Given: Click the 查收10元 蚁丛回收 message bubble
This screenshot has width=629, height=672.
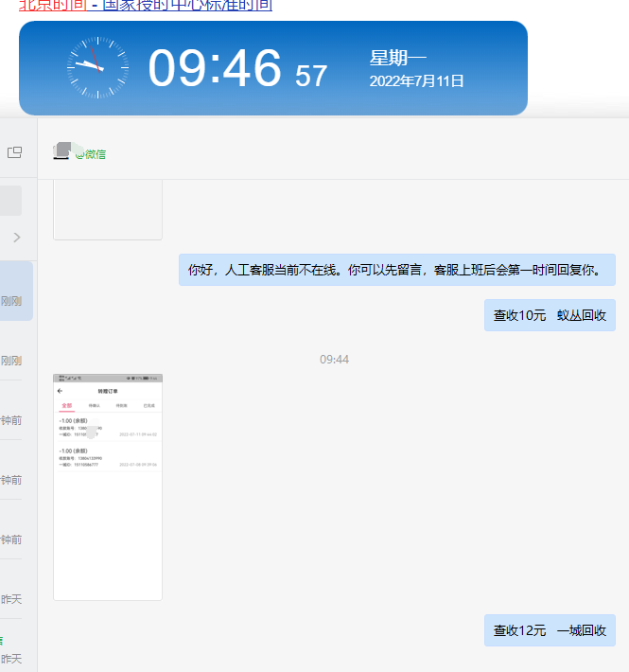Looking at the screenshot, I should [x=550, y=315].
